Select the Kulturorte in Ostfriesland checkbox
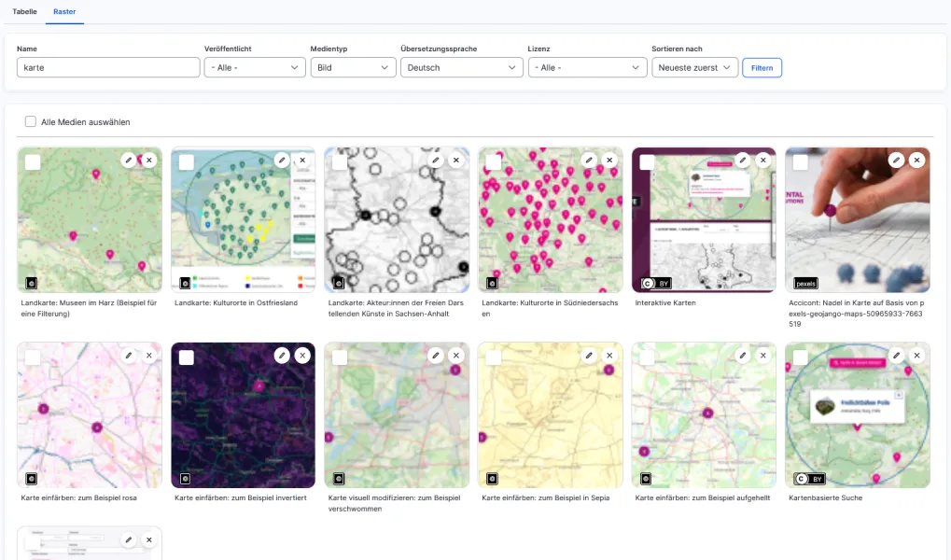This screenshot has height=560, width=951. [187, 162]
